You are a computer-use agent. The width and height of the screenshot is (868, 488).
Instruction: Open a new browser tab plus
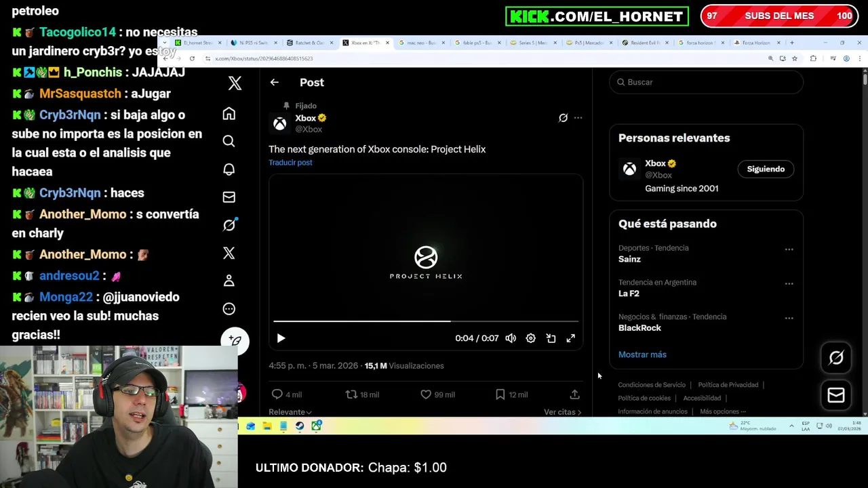pyautogui.click(x=791, y=43)
